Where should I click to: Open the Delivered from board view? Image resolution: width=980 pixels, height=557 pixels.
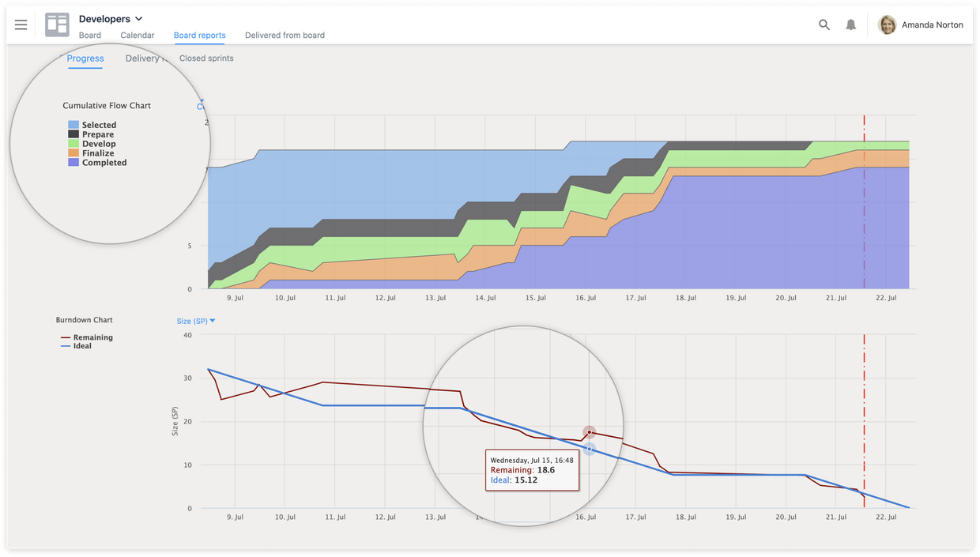[x=285, y=35]
